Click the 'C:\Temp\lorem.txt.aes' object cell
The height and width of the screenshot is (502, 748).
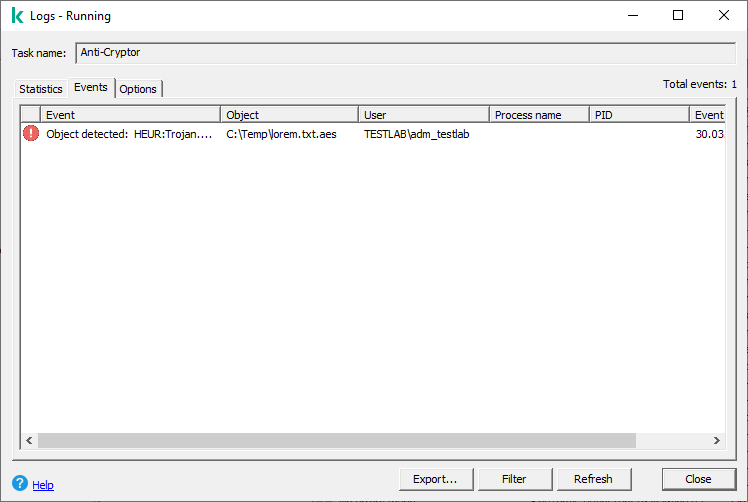tap(281, 134)
